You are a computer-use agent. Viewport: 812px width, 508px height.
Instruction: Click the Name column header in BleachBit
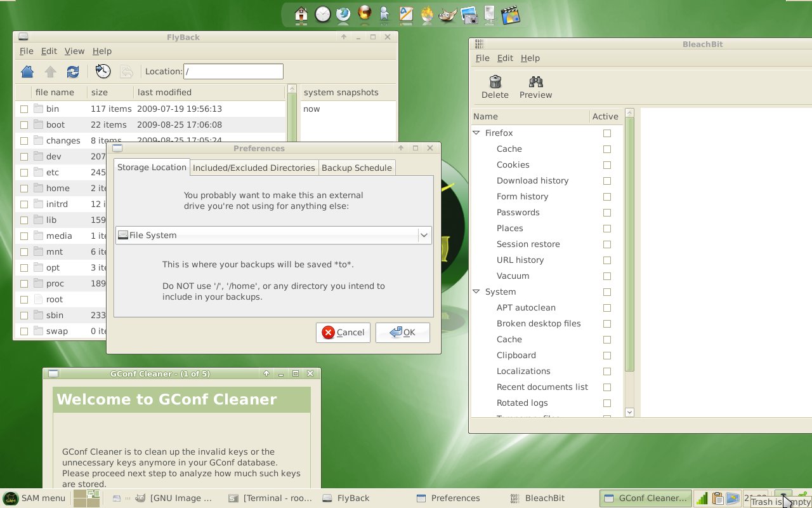point(531,116)
